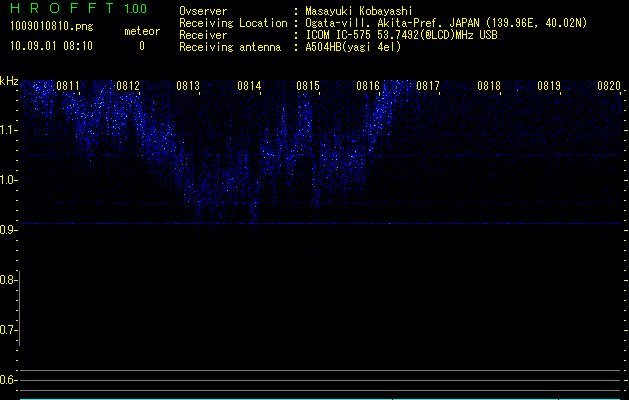Viewport: 629px width, 400px height.
Task: Click the 1.0 kHz axis label
Action: [x=8, y=180]
